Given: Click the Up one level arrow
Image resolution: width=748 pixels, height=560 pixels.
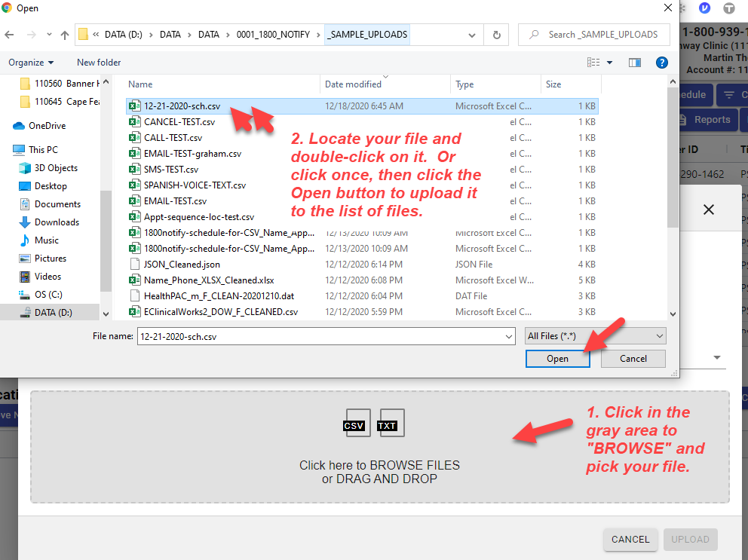Looking at the screenshot, I should [65, 35].
